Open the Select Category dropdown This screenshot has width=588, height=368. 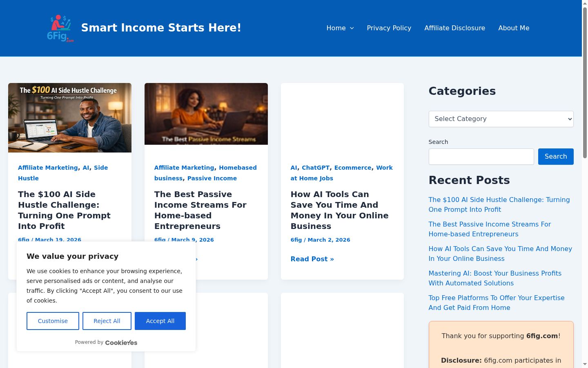[501, 119]
